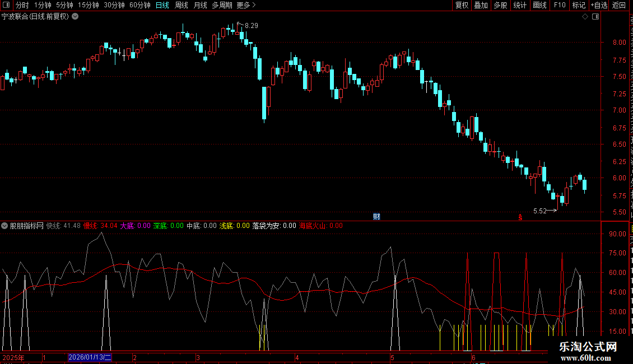Open the 复权 adjustment menu
Viewport: 633px width, 364px height.
(462, 5)
